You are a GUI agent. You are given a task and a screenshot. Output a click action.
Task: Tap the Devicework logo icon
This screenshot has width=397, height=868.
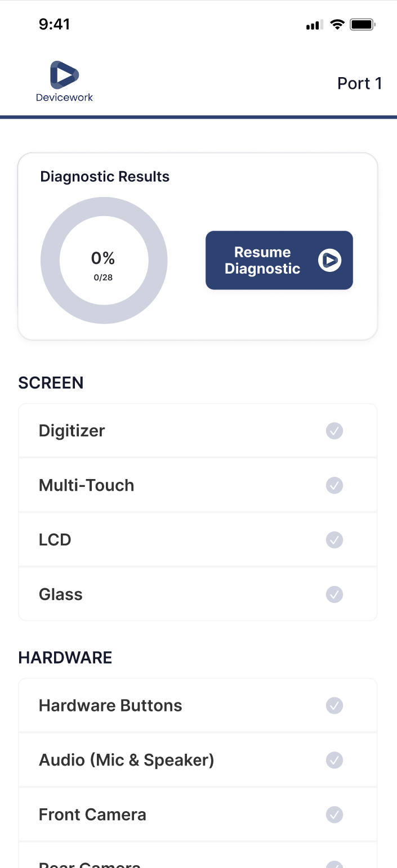click(64, 75)
